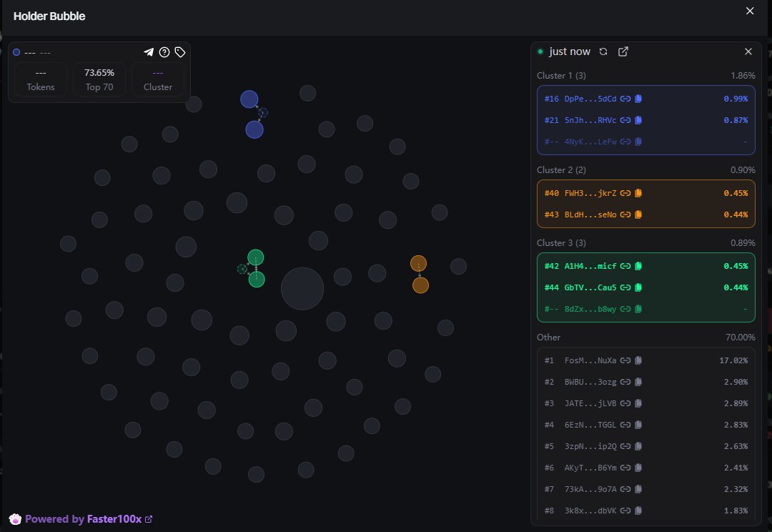Click the lower orange cluster bubble
This screenshot has height=532, width=772.
[420, 285]
